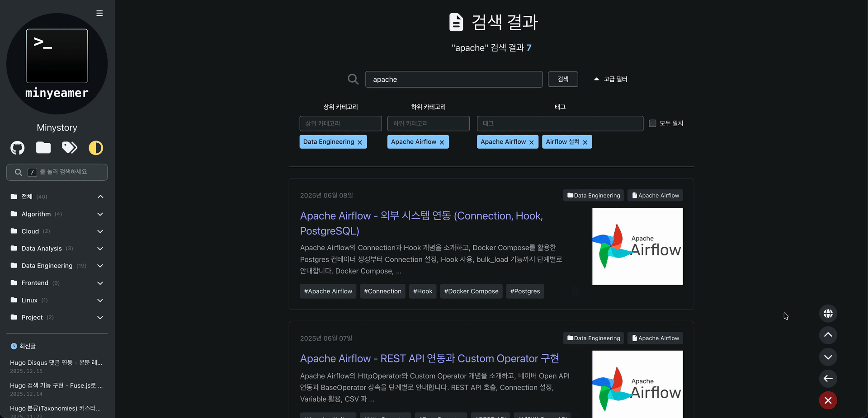The image size is (868, 418).
Task: Expand the Algorithm category chevron
Action: [100, 214]
